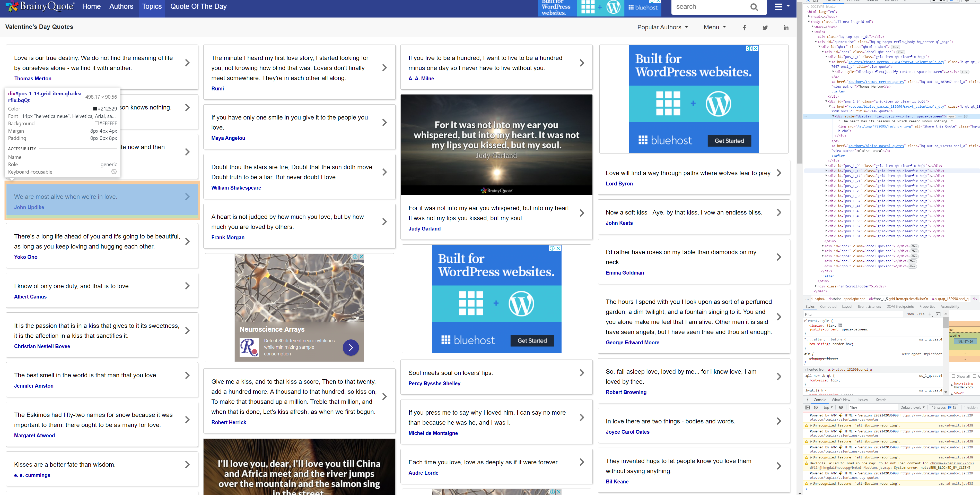Click the clear console icon
This screenshot has height=495, width=980.
coord(816,407)
